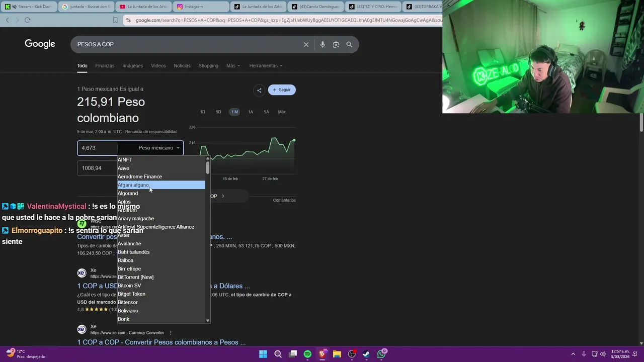Switch to the Instagram browser tab
Image resolution: width=644 pixels, height=362 pixels.
click(x=201, y=7)
